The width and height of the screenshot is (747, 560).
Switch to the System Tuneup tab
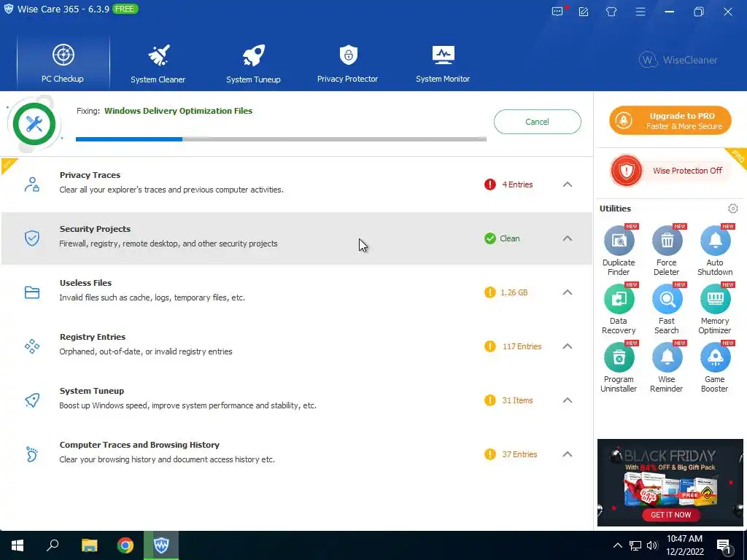tap(253, 63)
